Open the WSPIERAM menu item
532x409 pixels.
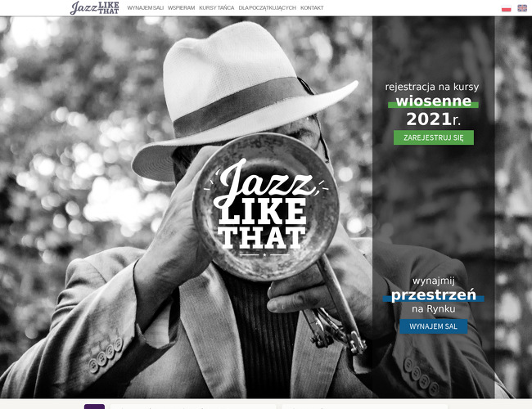click(x=181, y=8)
